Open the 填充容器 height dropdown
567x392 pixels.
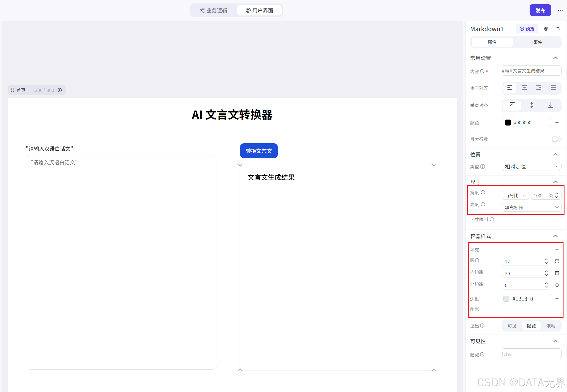click(531, 207)
